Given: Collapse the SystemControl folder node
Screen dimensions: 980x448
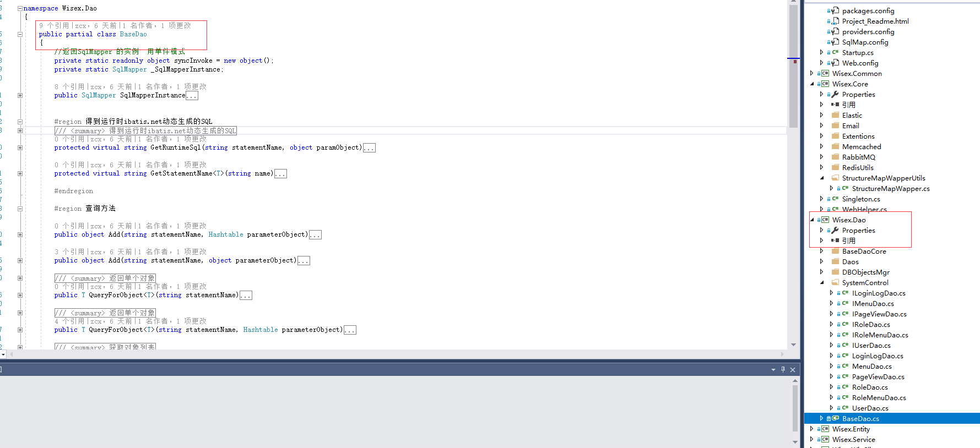Looking at the screenshot, I should pyautogui.click(x=822, y=282).
